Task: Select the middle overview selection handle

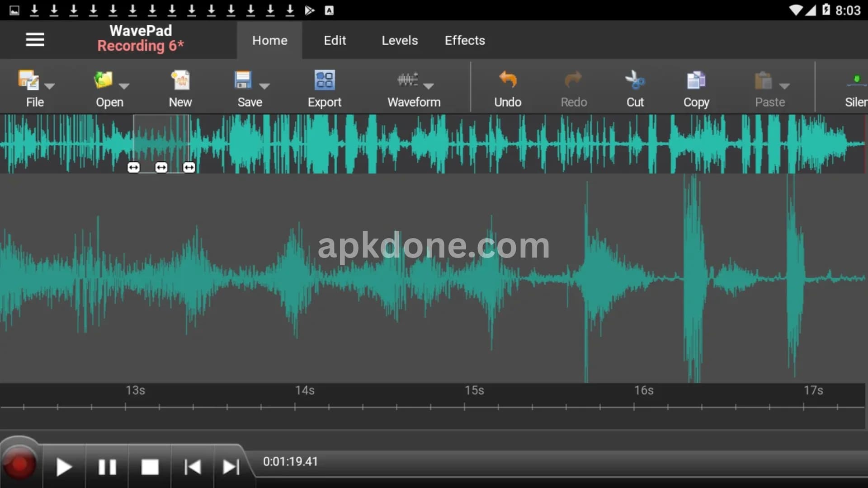Action: pos(161,168)
